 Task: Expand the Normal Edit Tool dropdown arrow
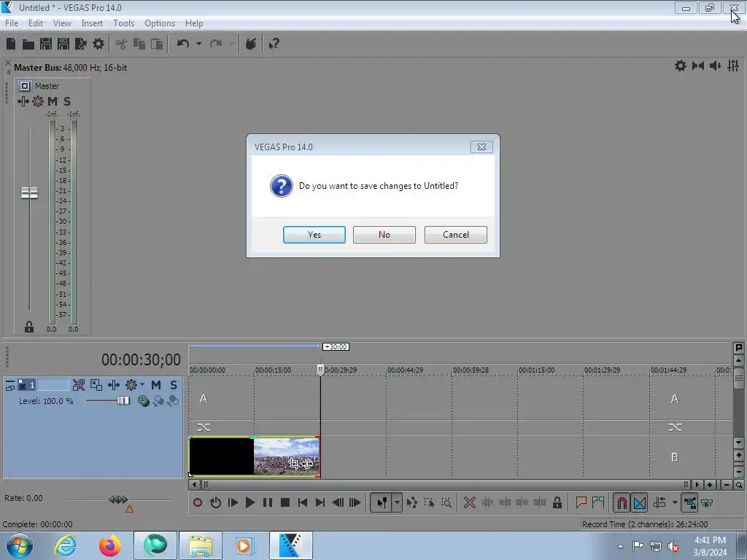[x=397, y=502]
